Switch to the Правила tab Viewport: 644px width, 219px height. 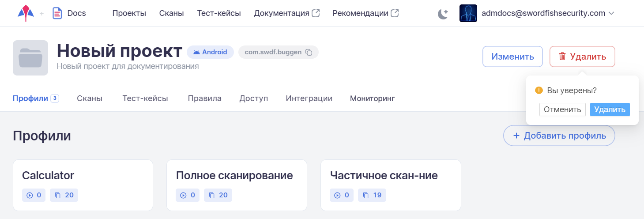pos(203,98)
